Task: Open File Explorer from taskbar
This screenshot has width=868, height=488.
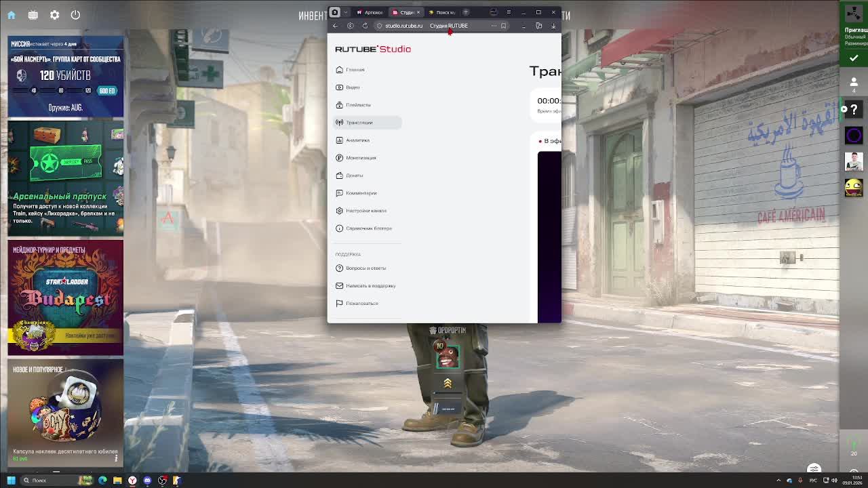Action: tap(117, 481)
